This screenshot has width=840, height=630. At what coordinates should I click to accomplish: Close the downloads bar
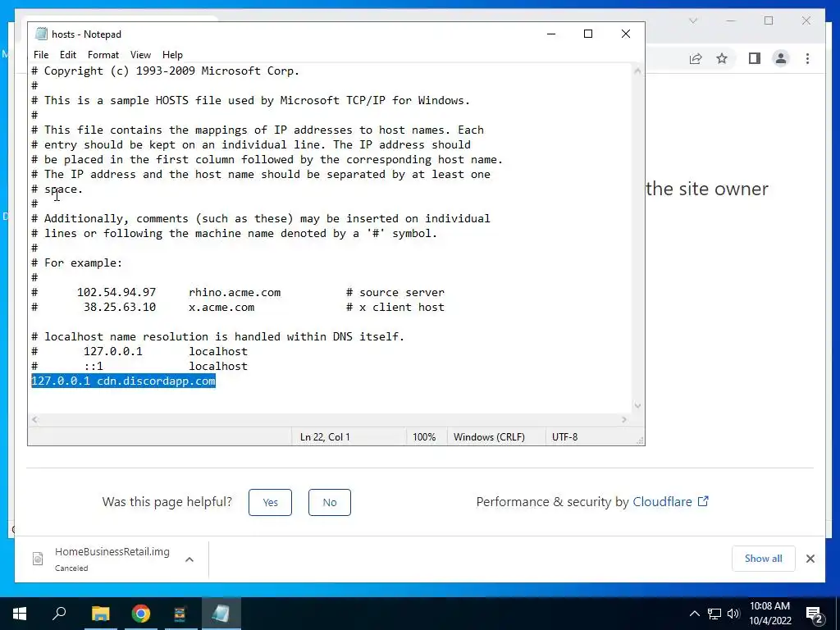click(810, 559)
